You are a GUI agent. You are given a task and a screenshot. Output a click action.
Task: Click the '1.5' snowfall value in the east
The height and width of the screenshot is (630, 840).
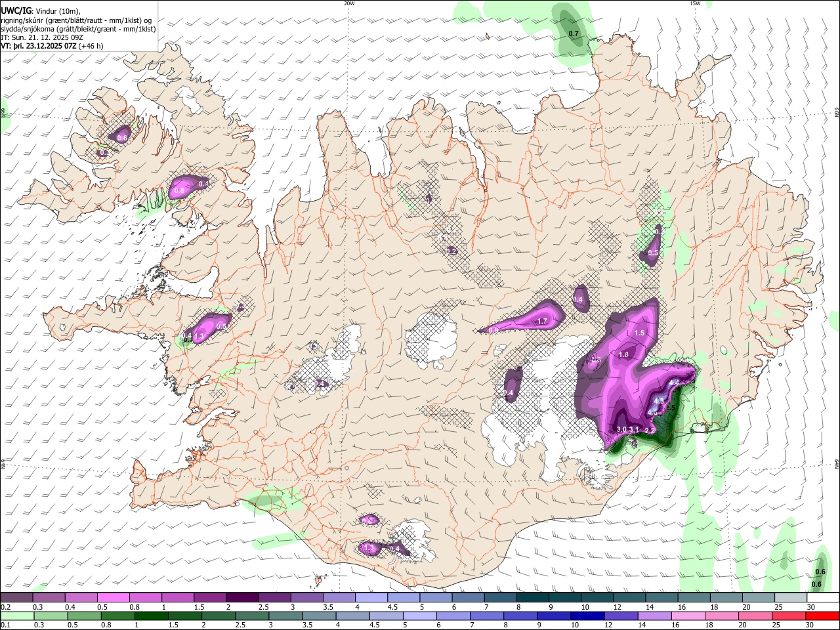point(640,333)
